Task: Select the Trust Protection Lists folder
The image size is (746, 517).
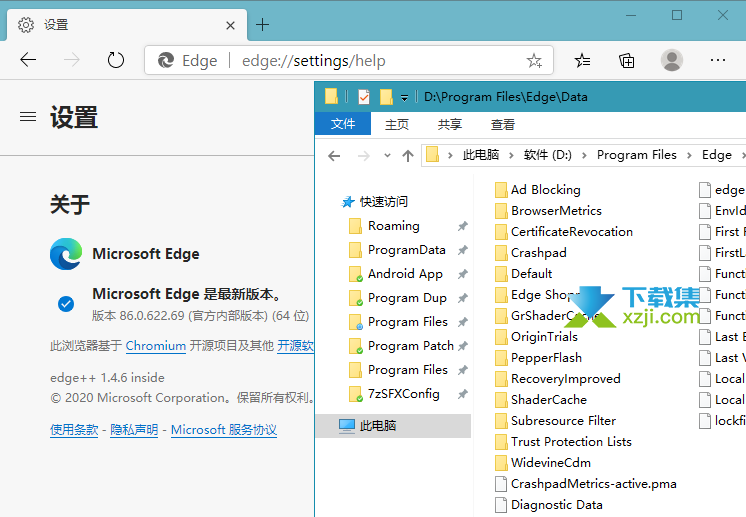Action: click(564, 441)
